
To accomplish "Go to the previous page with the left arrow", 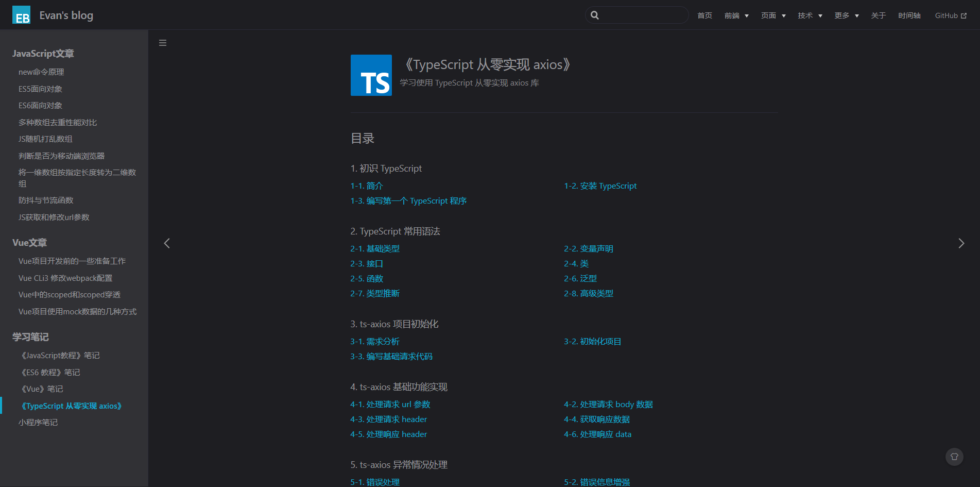I will click(167, 243).
